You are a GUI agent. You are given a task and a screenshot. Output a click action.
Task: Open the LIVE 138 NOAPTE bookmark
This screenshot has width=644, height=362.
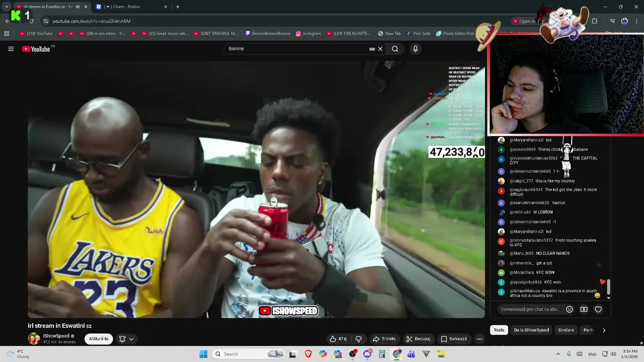coord(350,34)
